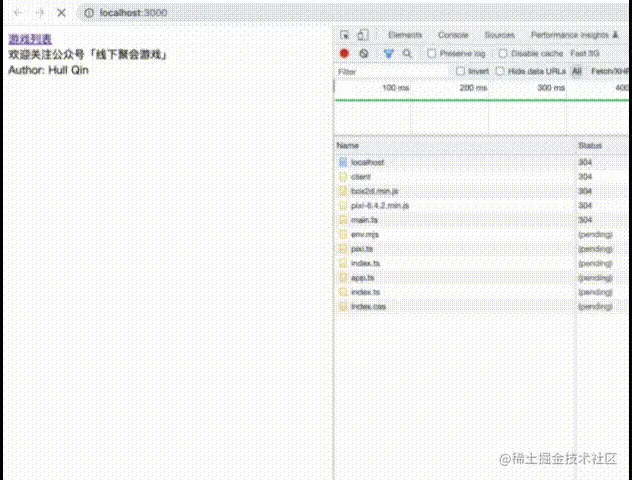Select the client request row
Image resolution: width=632 pixels, height=480 pixels.
coord(481,177)
